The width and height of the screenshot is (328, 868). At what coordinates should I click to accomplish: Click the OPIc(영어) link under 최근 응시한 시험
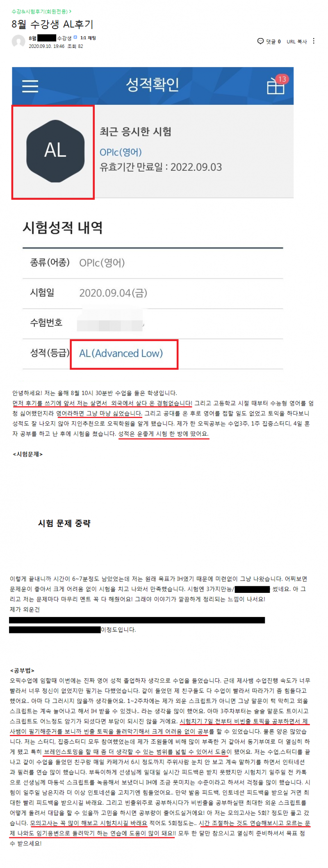pos(121,152)
